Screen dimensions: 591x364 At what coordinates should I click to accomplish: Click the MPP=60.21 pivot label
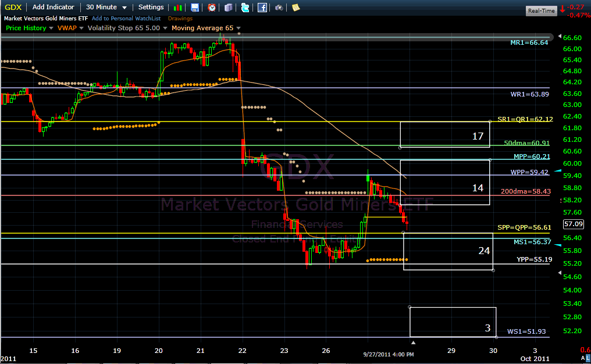coord(532,156)
